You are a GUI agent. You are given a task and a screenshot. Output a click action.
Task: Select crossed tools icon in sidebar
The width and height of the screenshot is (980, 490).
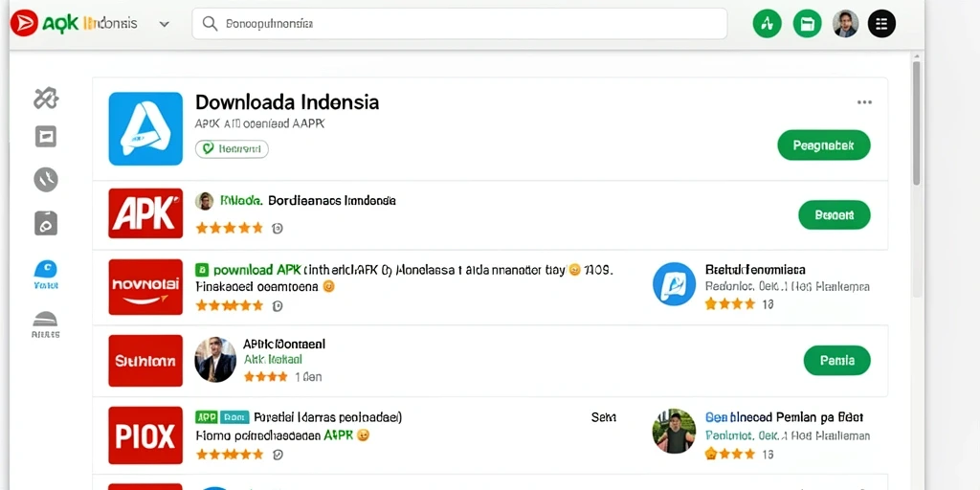[x=46, y=99]
